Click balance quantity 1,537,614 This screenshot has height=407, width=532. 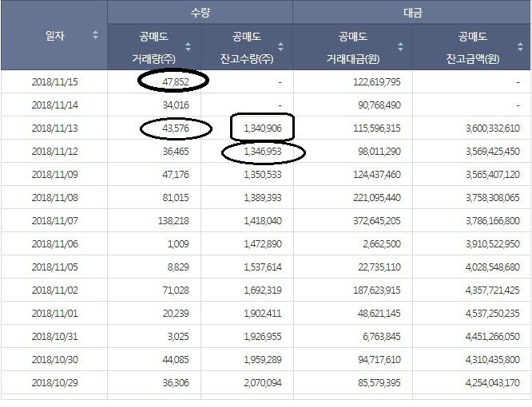(x=263, y=267)
